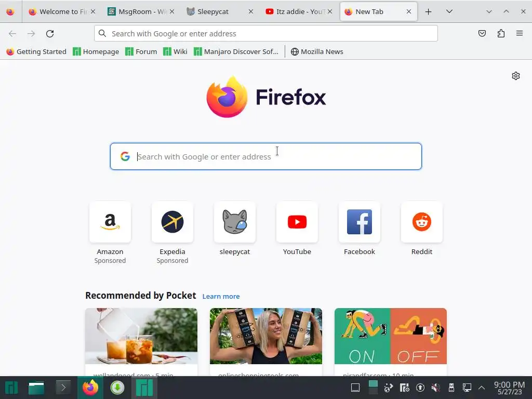Viewport: 532px width, 399px height.
Task: Open file manager from taskbar
Action: pos(36,388)
